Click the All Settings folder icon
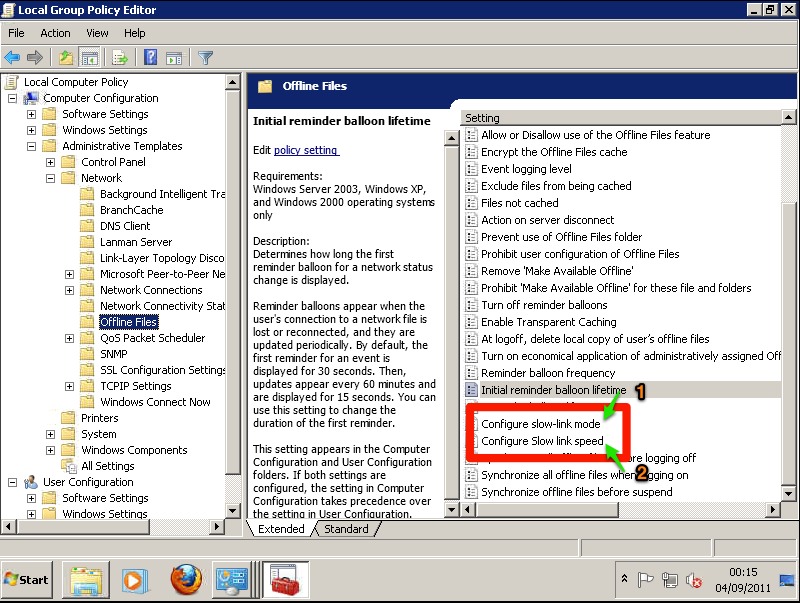The width and height of the screenshot is (800, 603). coord(69,466)
